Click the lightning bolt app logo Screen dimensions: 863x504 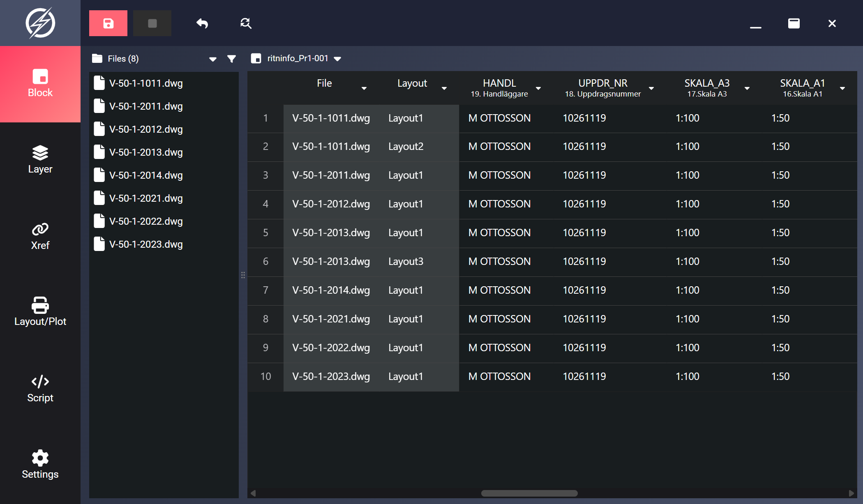tap(40, 23)
